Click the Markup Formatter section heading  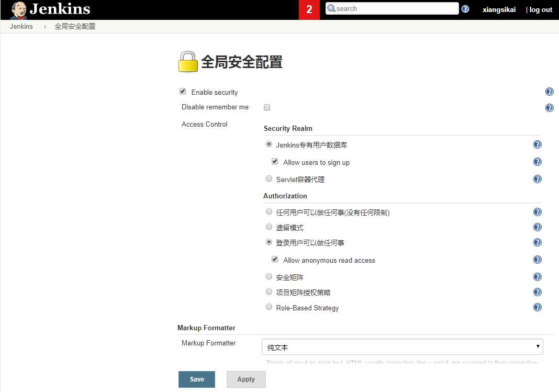(x=206, y=328)
